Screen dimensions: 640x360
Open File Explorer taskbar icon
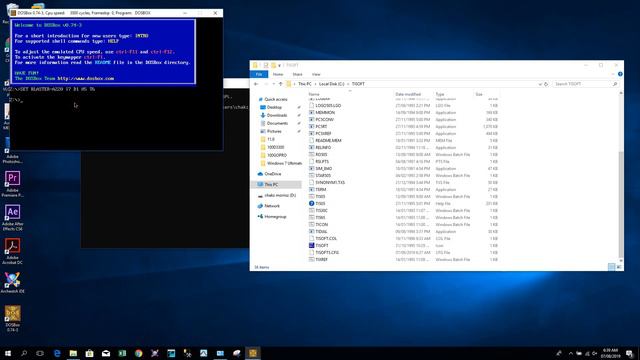[73, 353]
